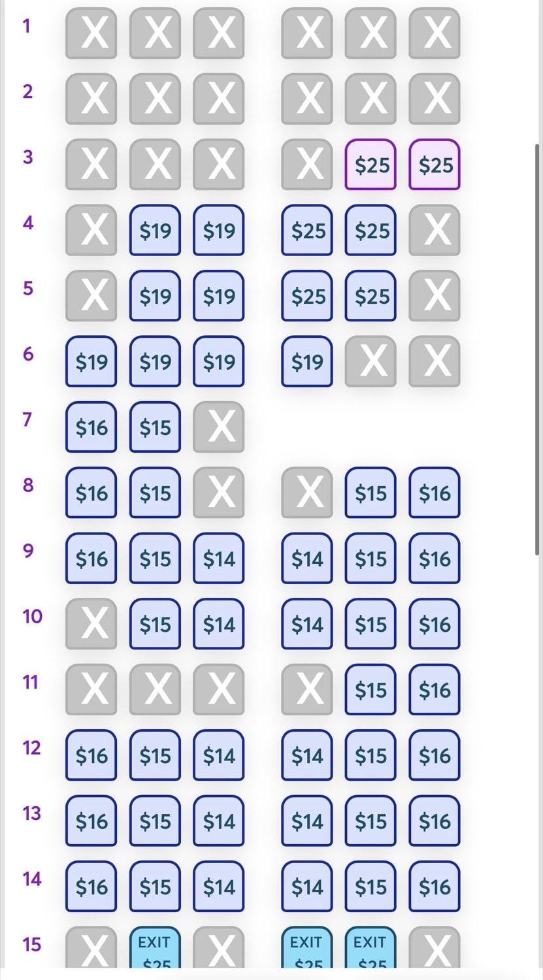Screen dimensions: 543x980
Task: Select the leftmost $15 seat in row 10
Action: point(155,624)
